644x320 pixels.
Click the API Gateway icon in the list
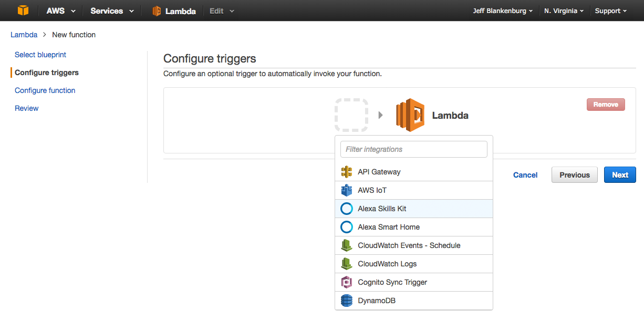(346, 172)
